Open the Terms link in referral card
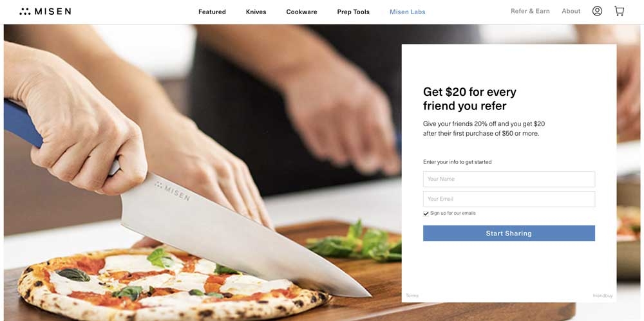Viewport: 644px width, 321px height. coord(412,295)
